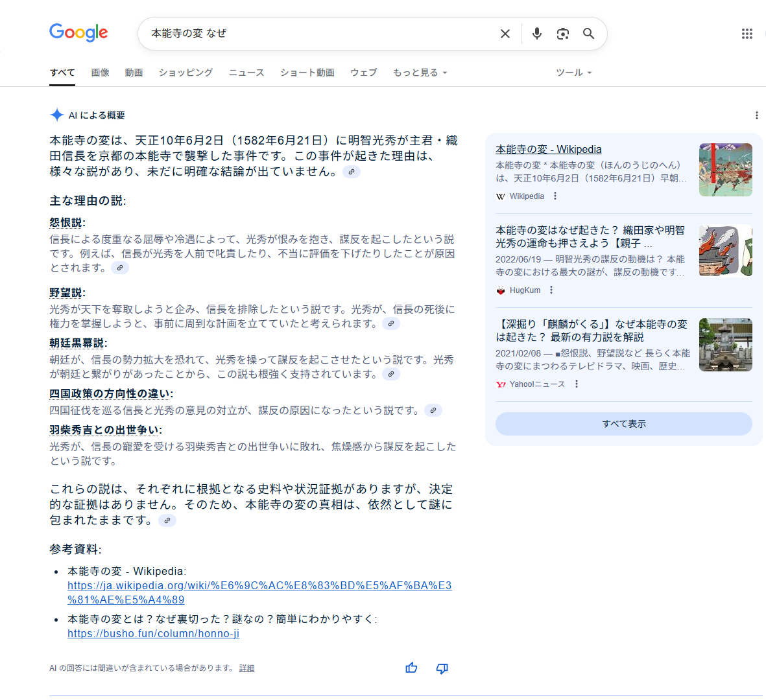Viewport: 766px width, 700px height.
Task: Start voice search with the microphone icon
Action: click(x=537, y=34)
